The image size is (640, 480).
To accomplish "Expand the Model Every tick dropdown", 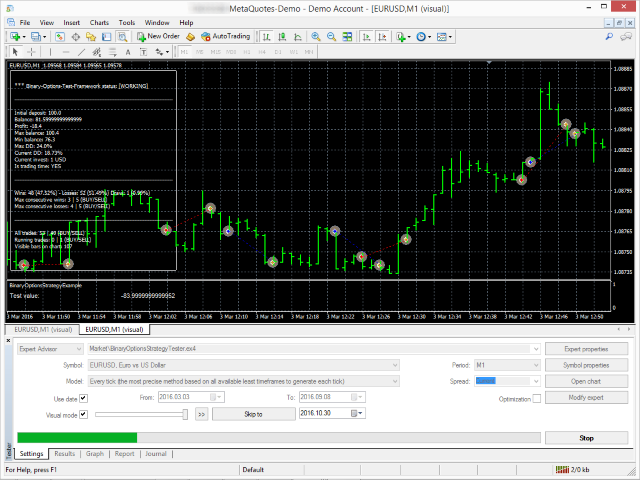I will (395, 381).
